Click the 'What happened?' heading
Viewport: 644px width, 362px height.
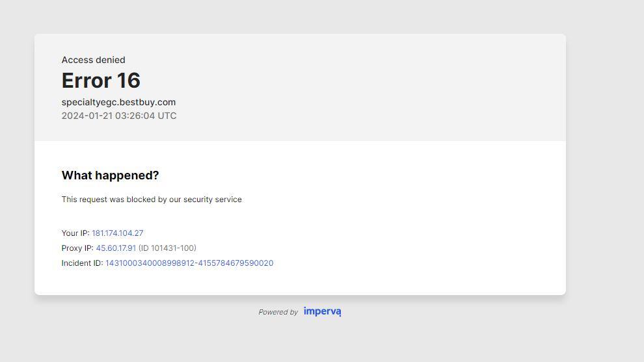110,175
